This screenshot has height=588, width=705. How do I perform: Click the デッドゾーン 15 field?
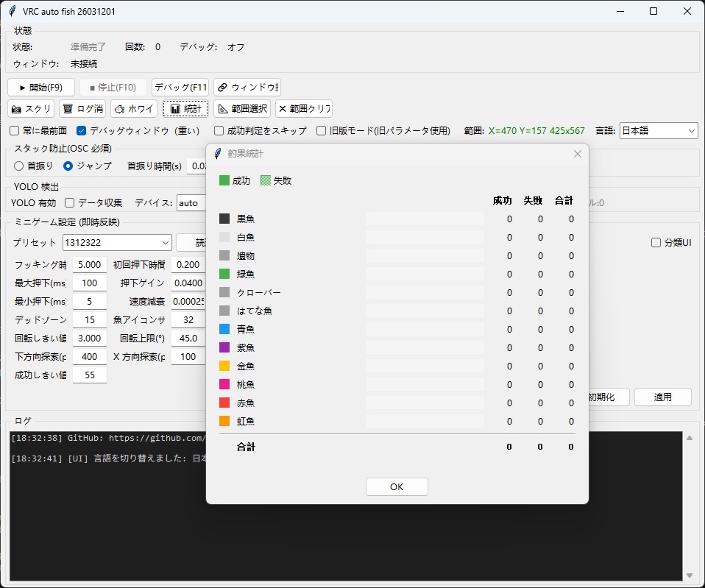coord(90,320)
